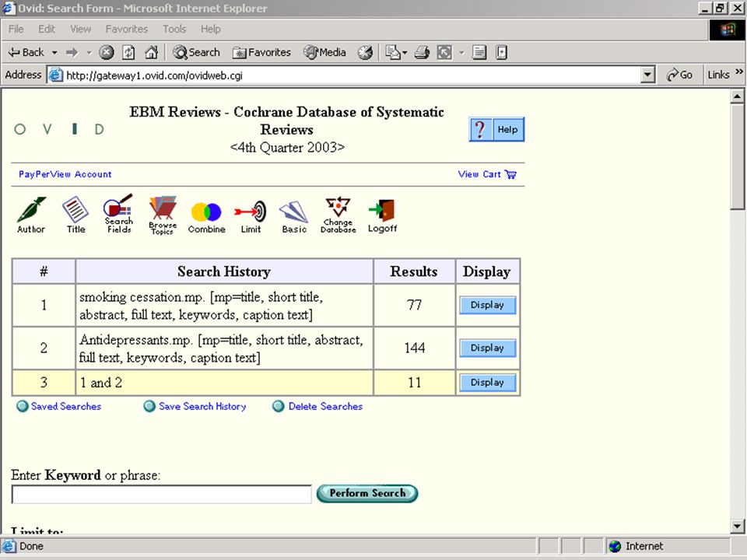747x560 pixels.
Task: Open the Author search icon
Action: click(x=31, y=215)
